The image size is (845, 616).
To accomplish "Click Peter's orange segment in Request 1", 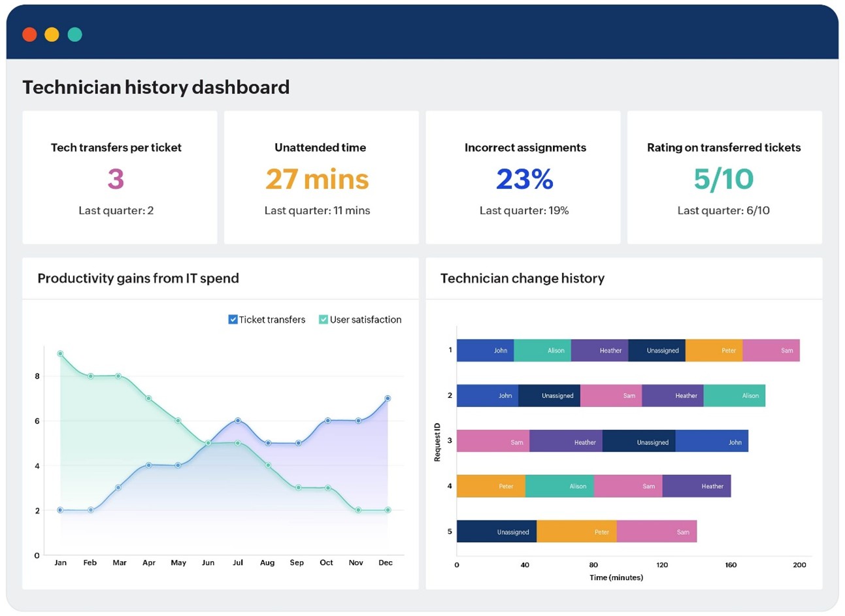I will tap(714, 351).
